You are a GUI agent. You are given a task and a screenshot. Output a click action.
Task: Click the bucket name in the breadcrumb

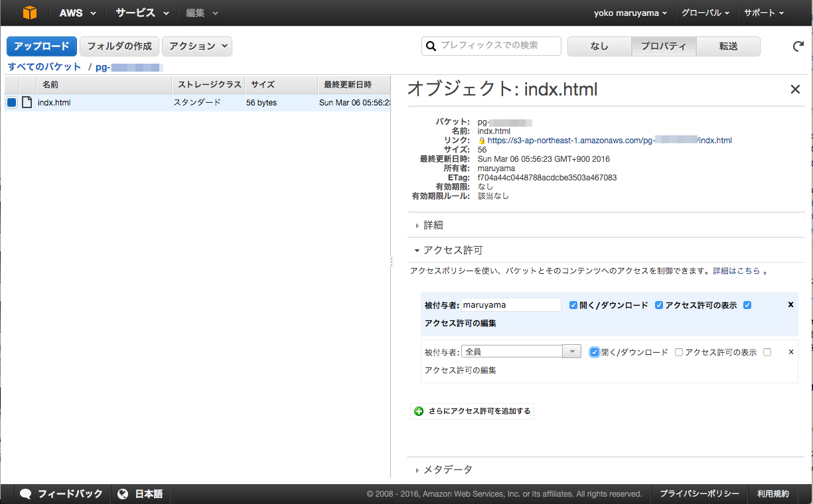129,67
